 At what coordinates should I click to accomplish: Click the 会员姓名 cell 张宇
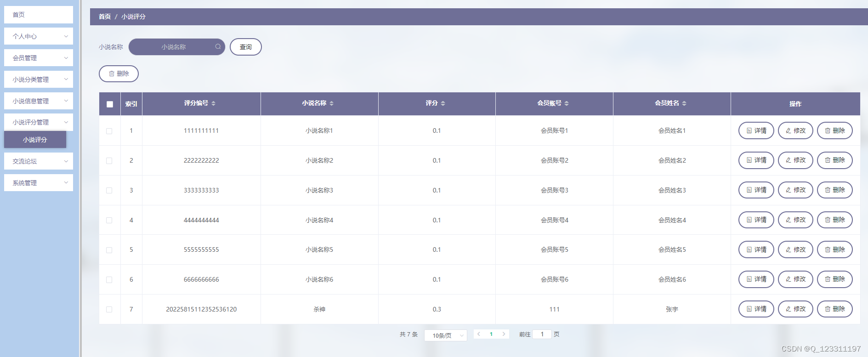(x=672, y=309)
